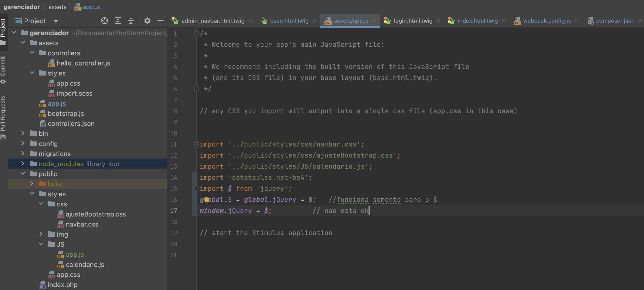Switch to admin_navbar.html.twig tab
The width and height of the screenshot is (644, 290).
213,21
